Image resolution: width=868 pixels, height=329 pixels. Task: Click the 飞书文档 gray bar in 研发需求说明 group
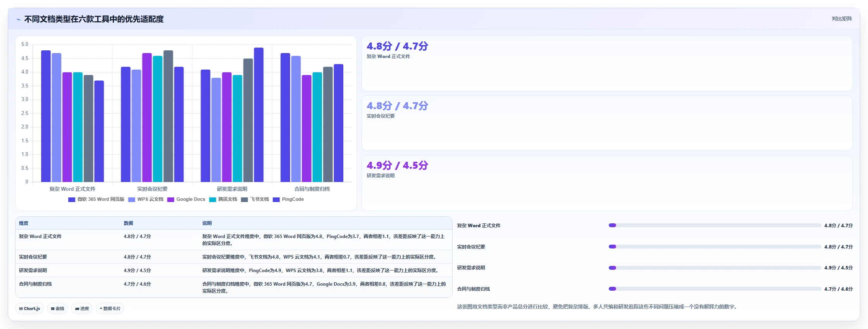click(248, 120)
